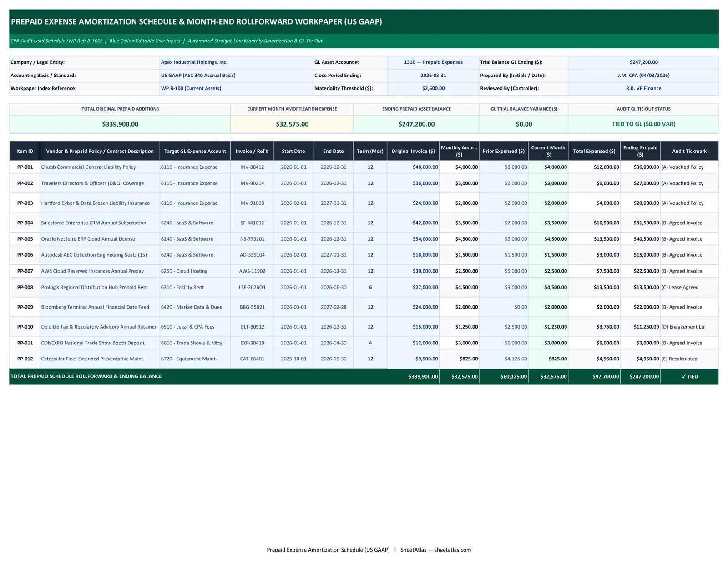Image resolution: width=728 pixels, height=562 pixels.
Task: Click the company name Apex Industrial Holdings, Inc.
Action: point(194,62)
